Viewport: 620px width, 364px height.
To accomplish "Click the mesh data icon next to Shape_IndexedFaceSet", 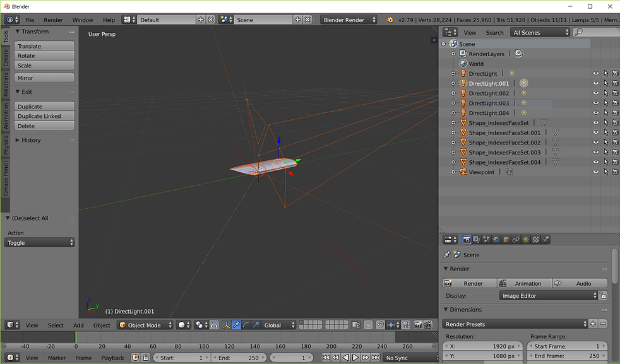I will click(x=544, y=122).
